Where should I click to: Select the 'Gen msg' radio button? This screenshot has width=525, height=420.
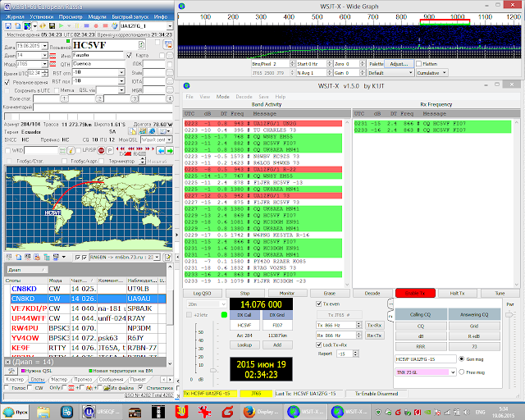pos(462,358)
